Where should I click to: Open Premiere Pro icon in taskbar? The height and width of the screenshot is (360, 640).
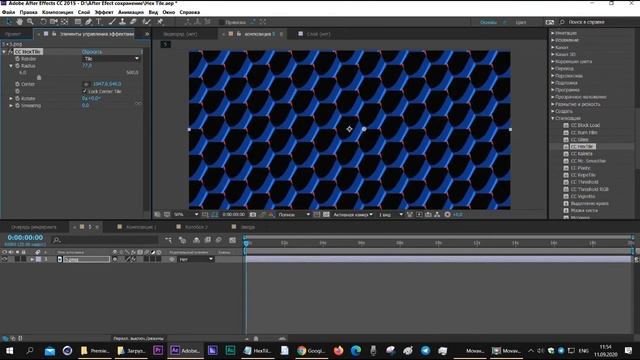tap(158, 351)
